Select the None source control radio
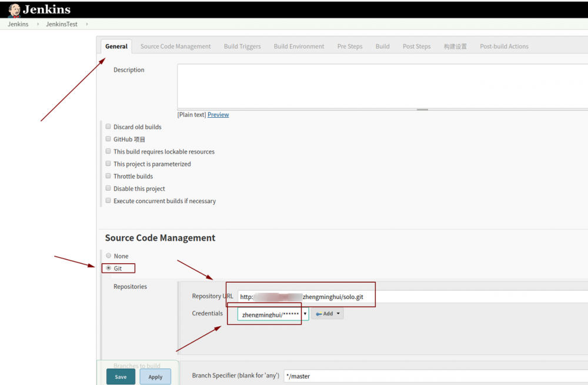The width and height of the screenshot is (588, 385). 108,256
